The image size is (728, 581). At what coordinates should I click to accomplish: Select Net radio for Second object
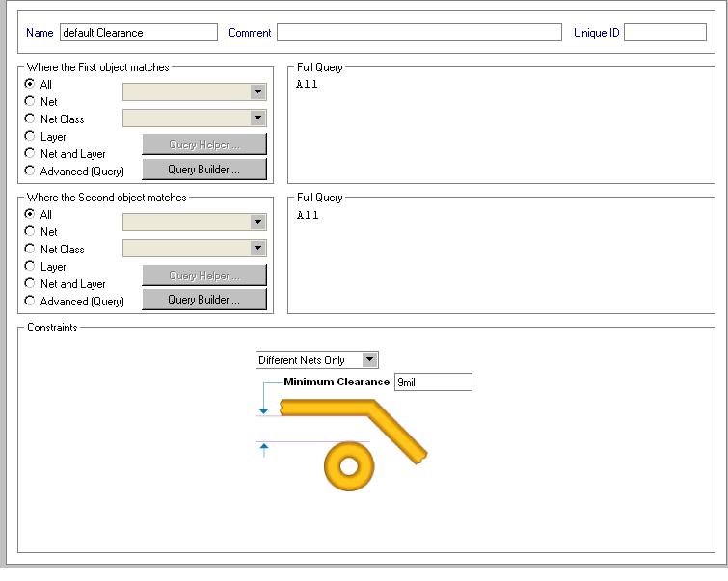[30, 231]
